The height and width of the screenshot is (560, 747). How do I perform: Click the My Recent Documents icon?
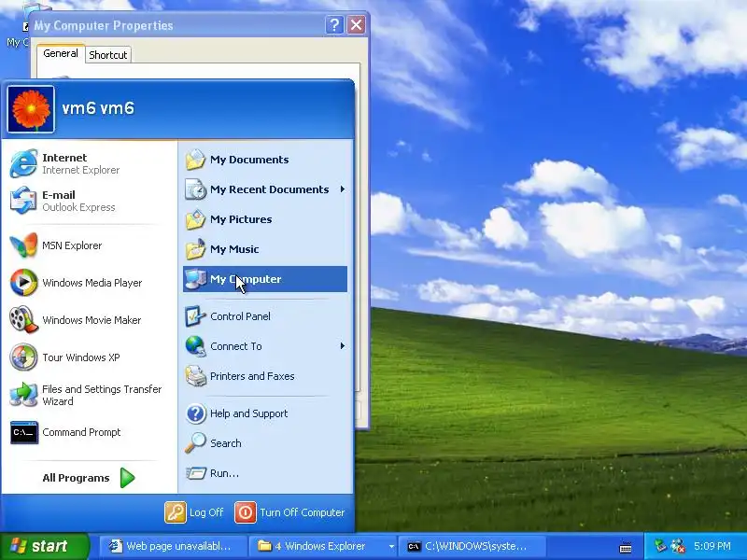[x=195, y=189]
